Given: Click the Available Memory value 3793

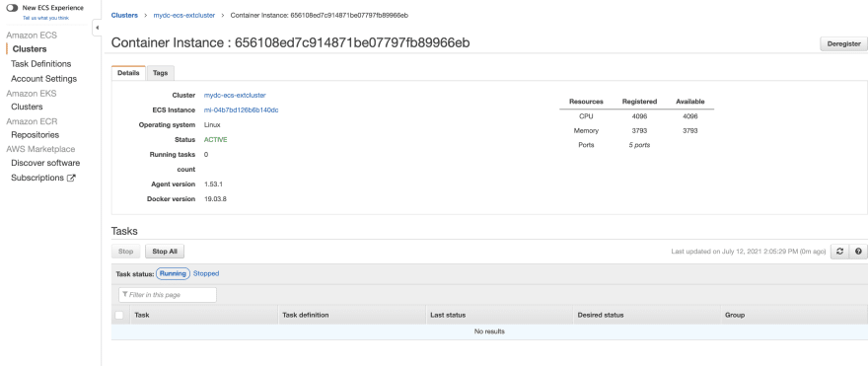Looking at the screenshot, I should 689,130.
